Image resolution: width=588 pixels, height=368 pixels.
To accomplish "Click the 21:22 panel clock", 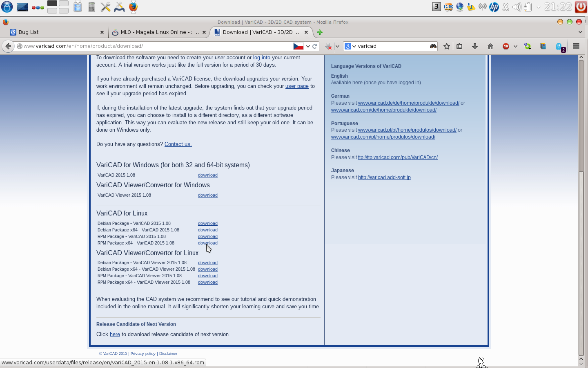I will (x=558, y=7).
